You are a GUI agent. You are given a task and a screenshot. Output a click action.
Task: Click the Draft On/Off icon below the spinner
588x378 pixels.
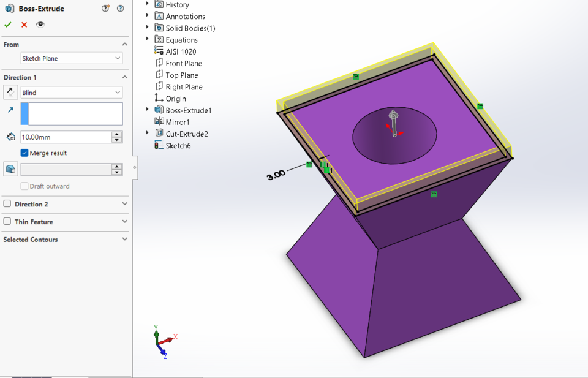pyautogui.click(x=9, y=169)
